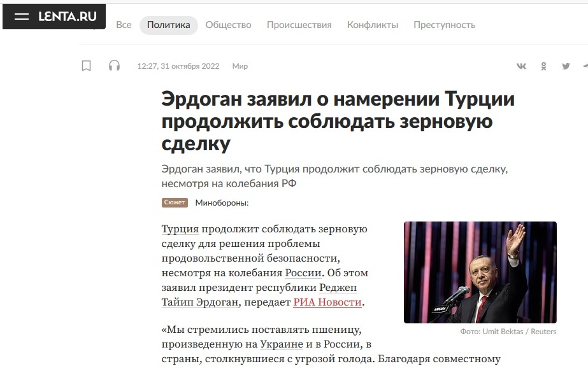The image size is (588, 366).
Task: Select the Все category tab
Action: [124, 25]
